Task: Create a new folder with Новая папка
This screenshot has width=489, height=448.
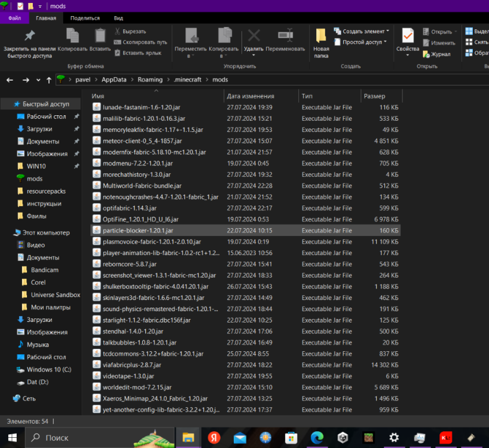Action: coord(321,43)
